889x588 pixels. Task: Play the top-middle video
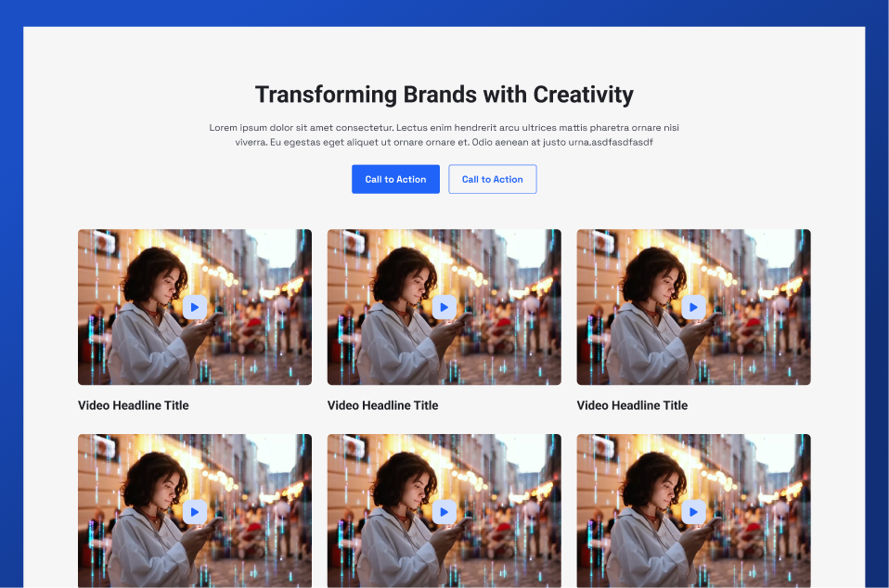(x=444, y=307)
